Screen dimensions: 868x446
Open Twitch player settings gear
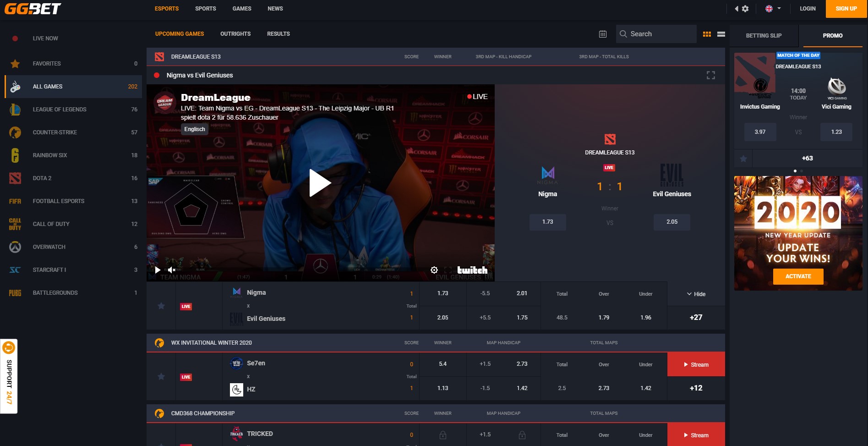click(x=434, y=270)
